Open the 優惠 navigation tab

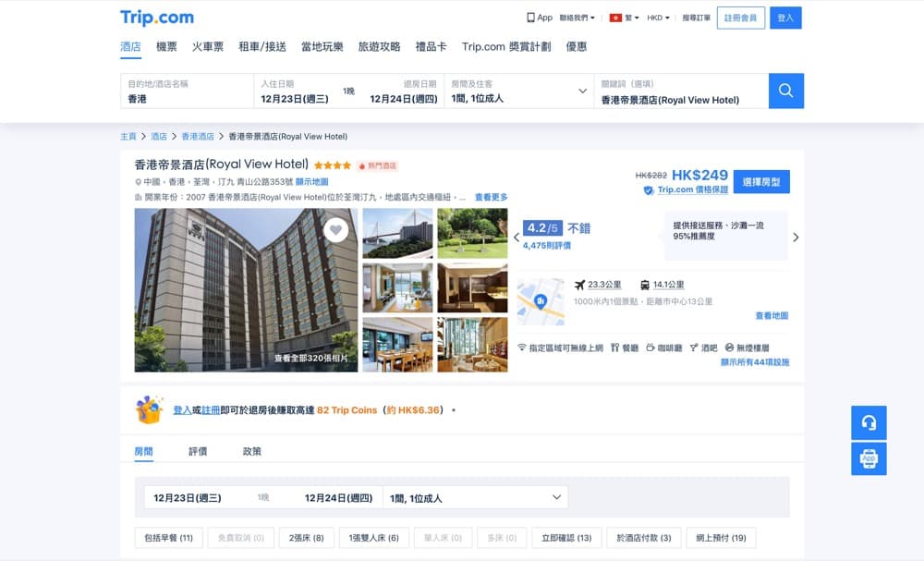577,46
